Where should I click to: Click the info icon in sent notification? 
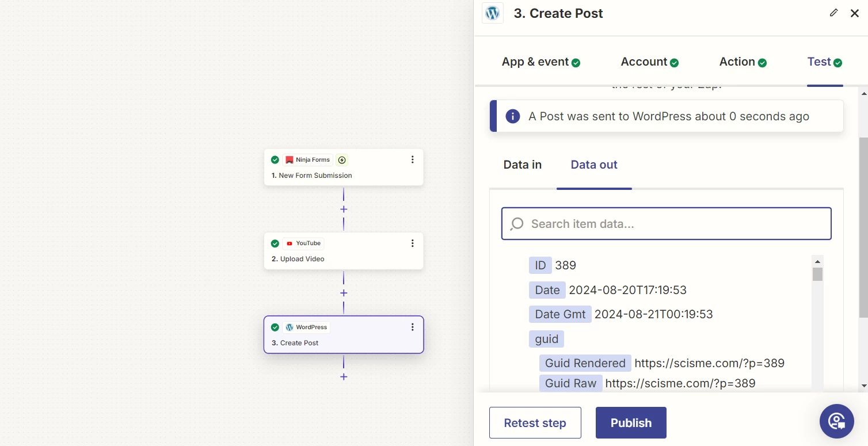pyautogui.click(x=512, y=116)
